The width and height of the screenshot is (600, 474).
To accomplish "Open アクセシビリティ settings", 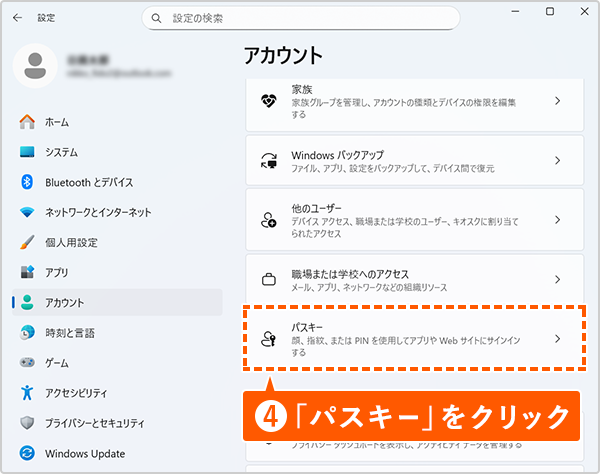I will click(89, 392).
